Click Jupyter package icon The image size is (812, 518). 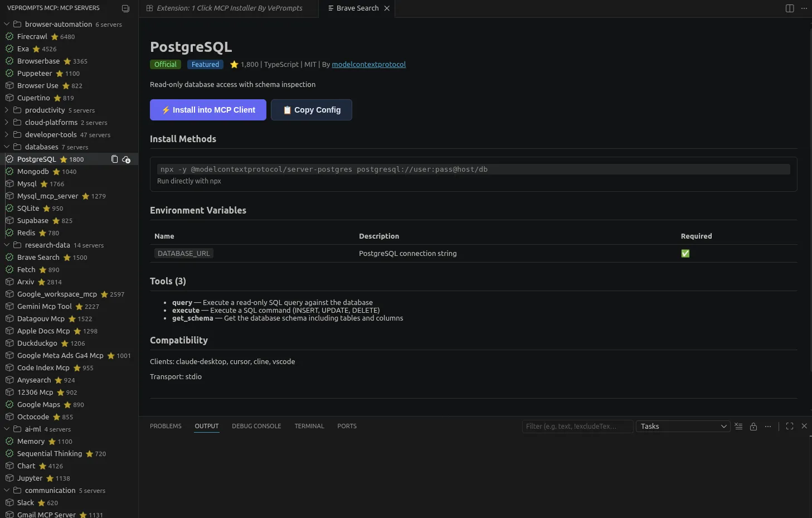9,478
